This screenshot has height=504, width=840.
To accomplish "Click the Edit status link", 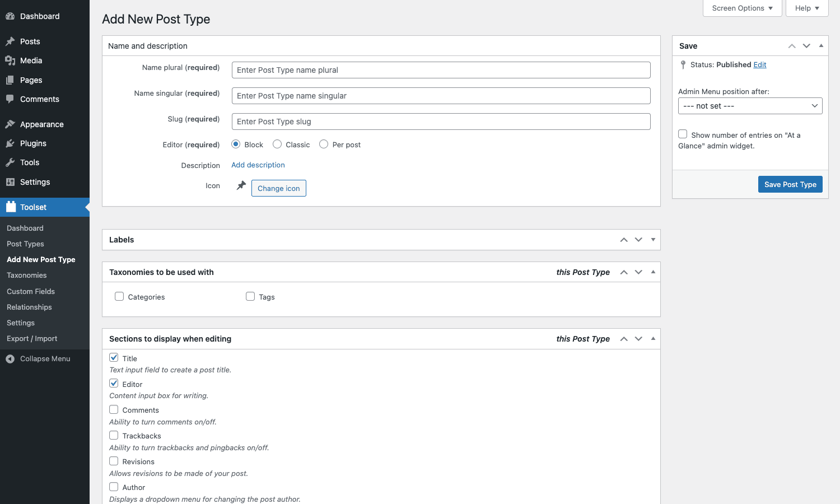I will pos(760,64).
